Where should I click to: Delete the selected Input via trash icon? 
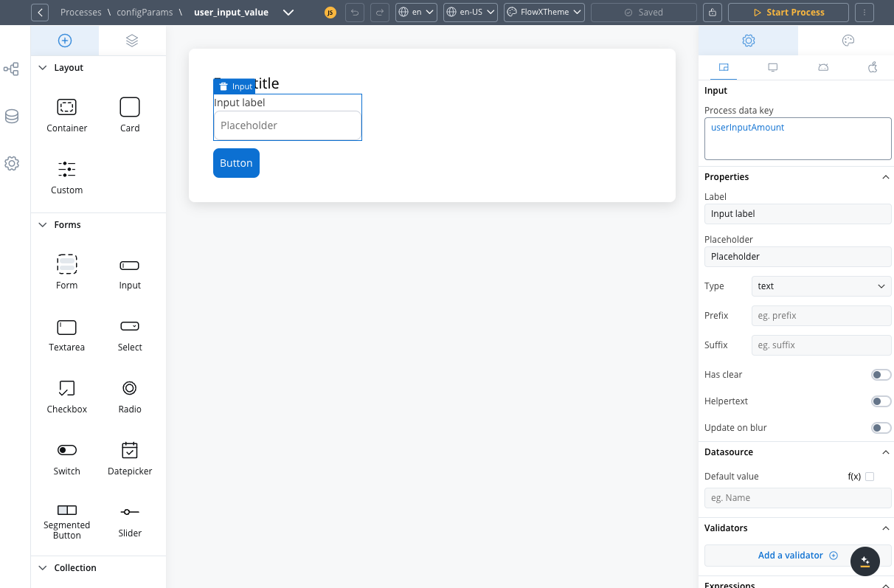click(x=223, y=86)
